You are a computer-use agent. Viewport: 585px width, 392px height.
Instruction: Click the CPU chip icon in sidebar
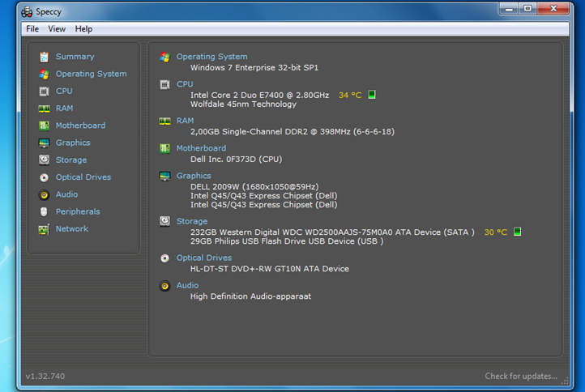tap(44, 91)
